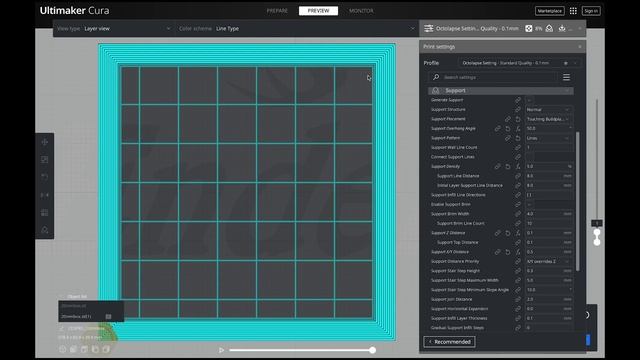The image size is (640, 360).
Task: Edit the Support Density value field
Action: coord(549,167)
